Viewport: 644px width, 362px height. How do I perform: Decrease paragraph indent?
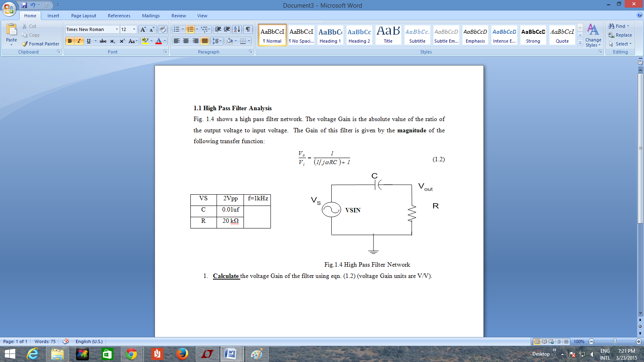coord(218,29)
